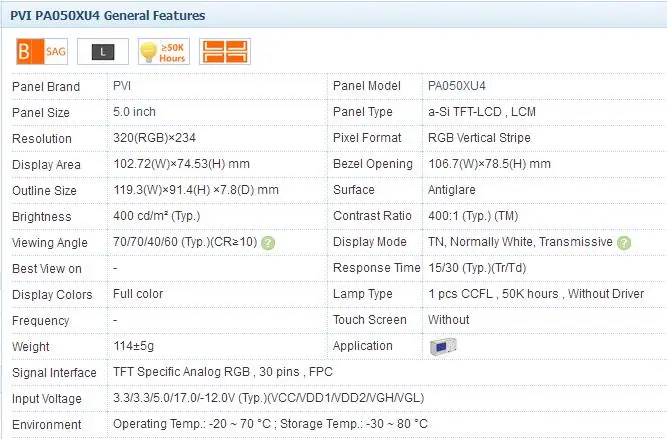Select viewing angle 70/70/40/60 (Typ.)(CR≥10)
Screen dimensions: 667x439
(x=185, y=242)
